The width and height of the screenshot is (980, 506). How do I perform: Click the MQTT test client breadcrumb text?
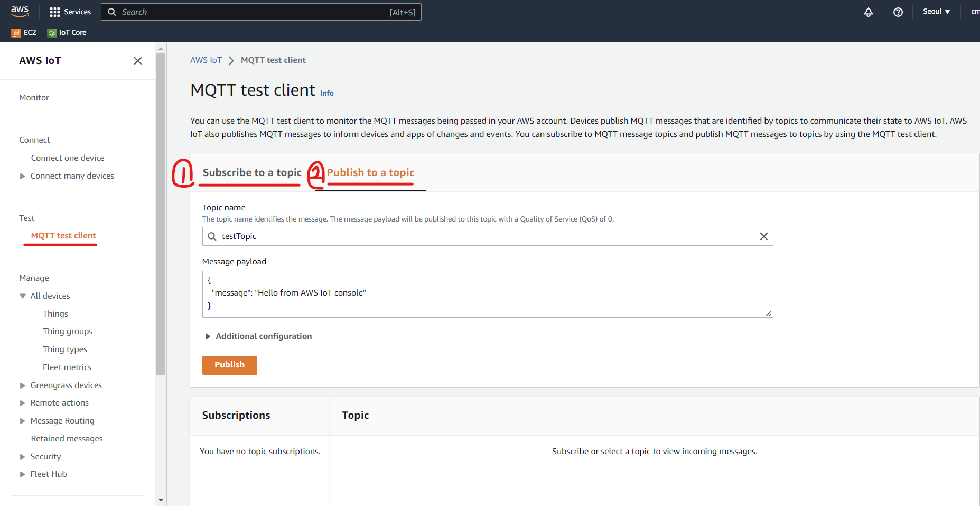(x=273, y=60)
